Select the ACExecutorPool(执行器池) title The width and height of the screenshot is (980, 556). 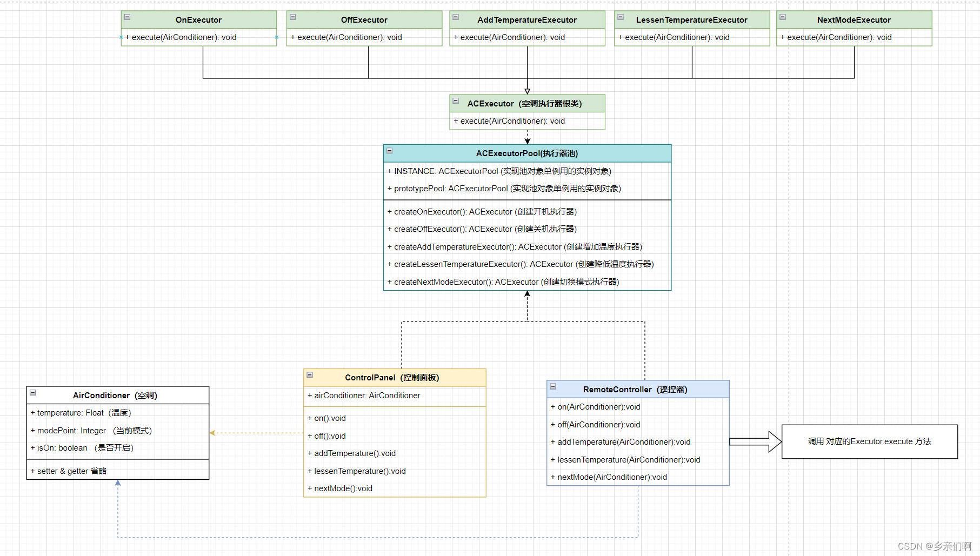pos(527,153)
